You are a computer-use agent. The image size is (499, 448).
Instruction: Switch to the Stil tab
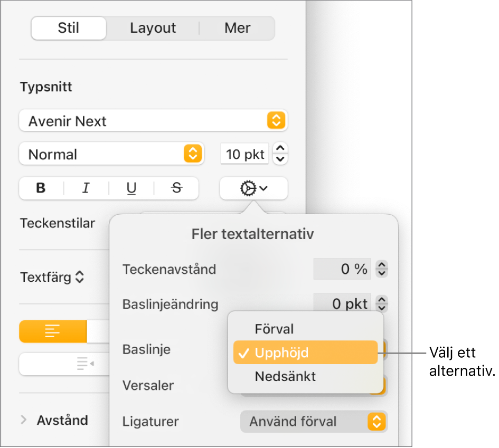pos(69,28)
